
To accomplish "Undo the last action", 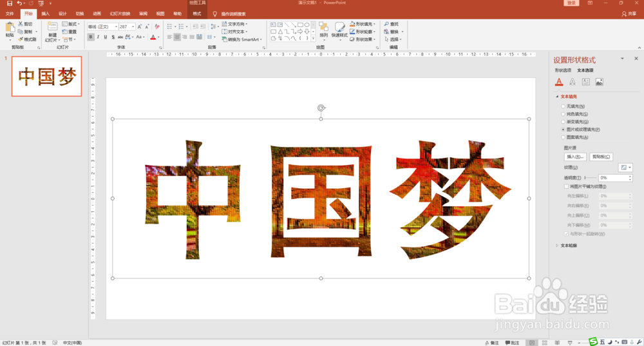I will [19, 3].
